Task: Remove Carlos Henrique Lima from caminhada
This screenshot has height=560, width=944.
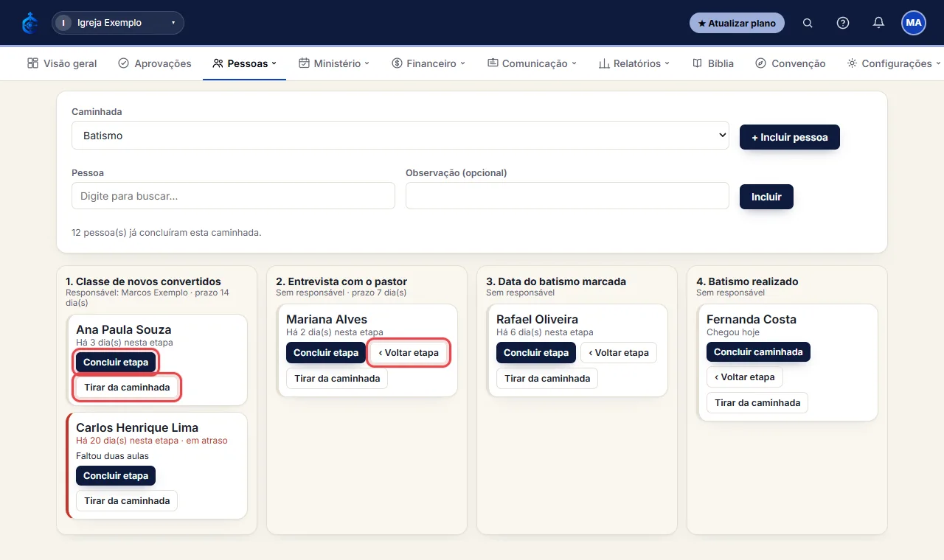Action: pyautogui.click(x=127, y=500)
